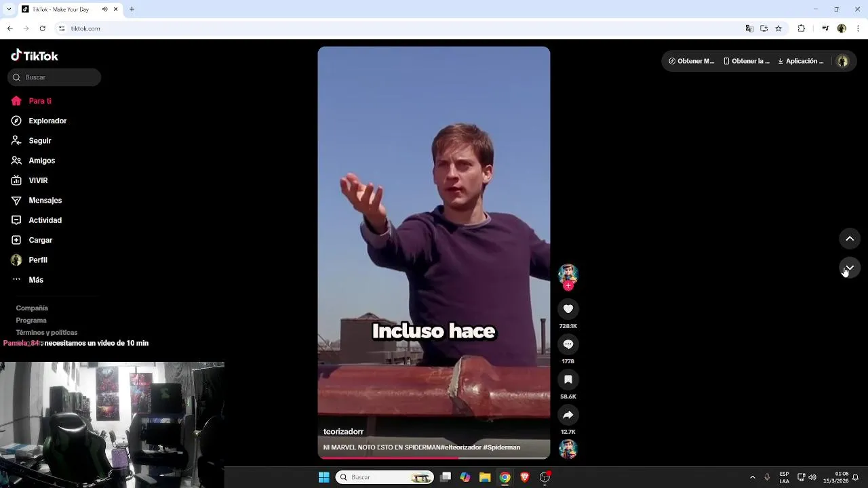Open the Chrome three-dot menu

click(859, 28)
